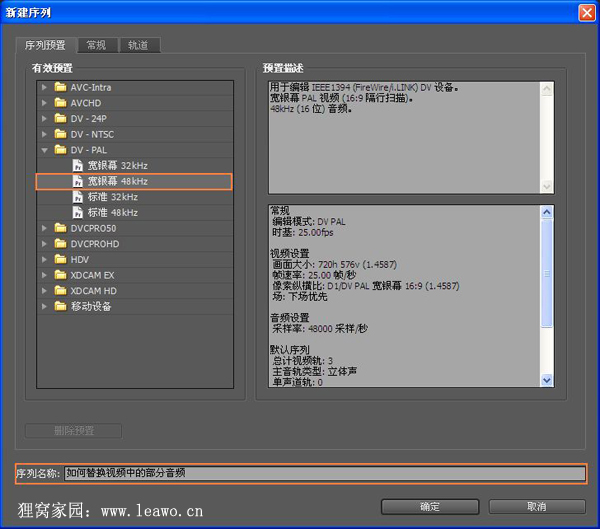Click the AVCHD folder icon
Viewport: 600px width, 529px height.
tap(60, 103)
